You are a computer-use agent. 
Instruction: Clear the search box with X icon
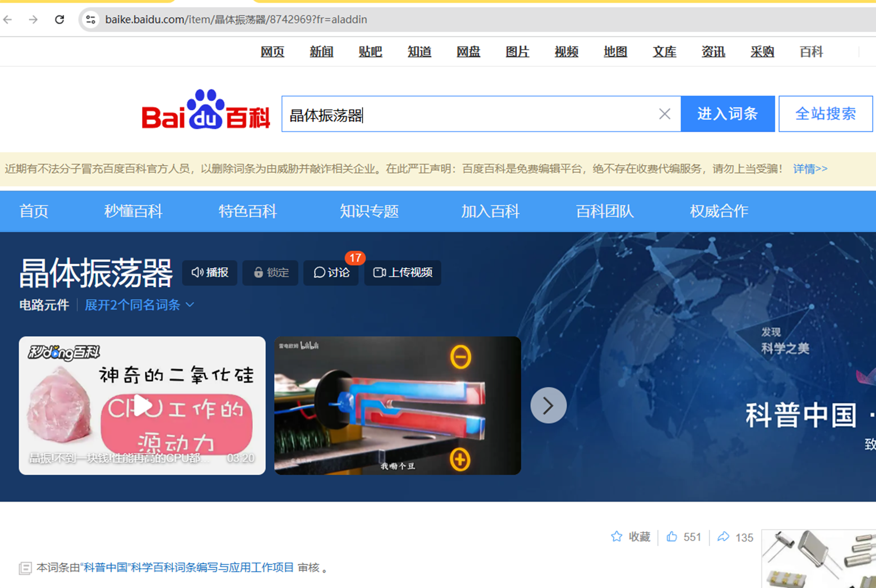click(665, 114)
